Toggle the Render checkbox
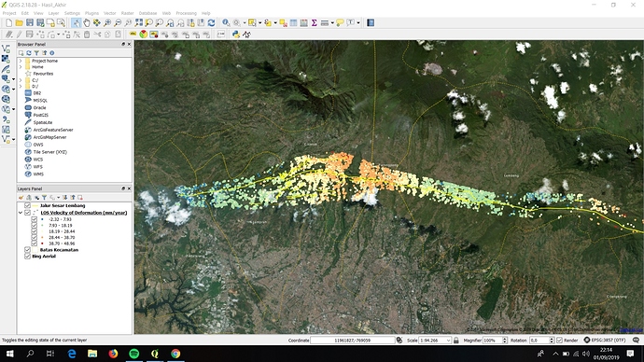Image resolution: width=644 pixels, height=362 pixels. pyautogui.click(x=559, y=341)
